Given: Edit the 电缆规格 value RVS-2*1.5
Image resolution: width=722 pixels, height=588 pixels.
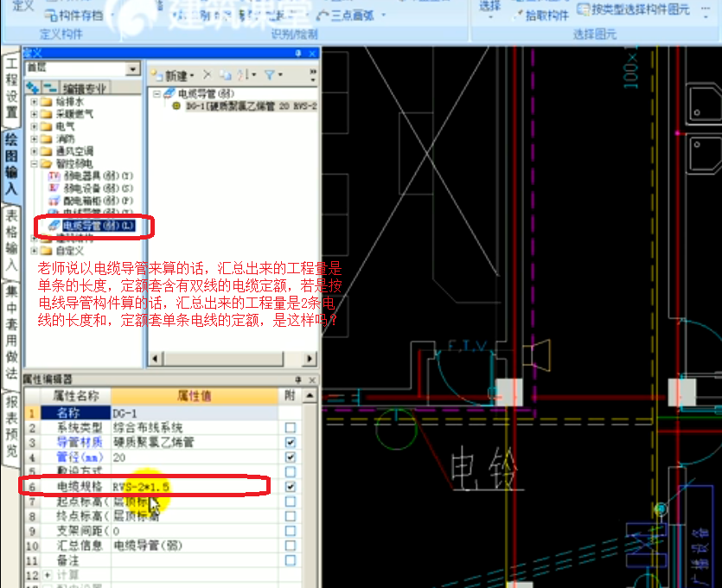Looking at the screenshot, I should [195, 487].
